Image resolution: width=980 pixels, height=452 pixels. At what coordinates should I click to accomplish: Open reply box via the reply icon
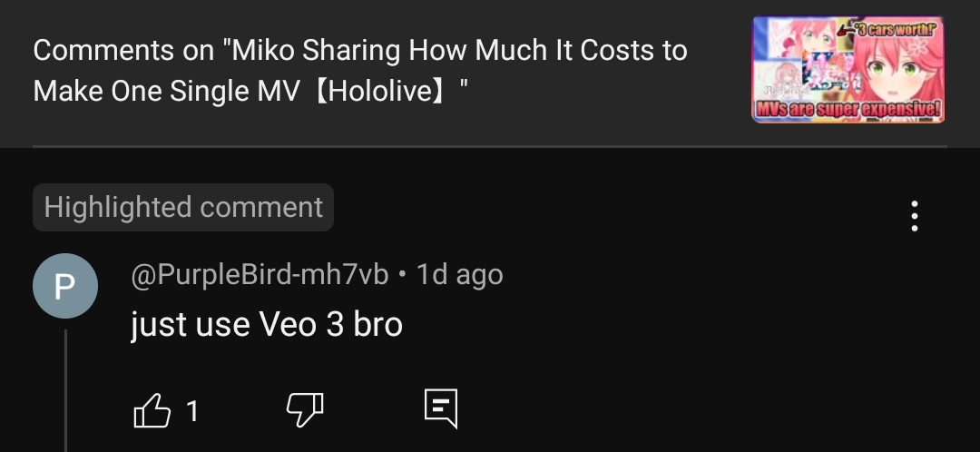tap(441, 408)
